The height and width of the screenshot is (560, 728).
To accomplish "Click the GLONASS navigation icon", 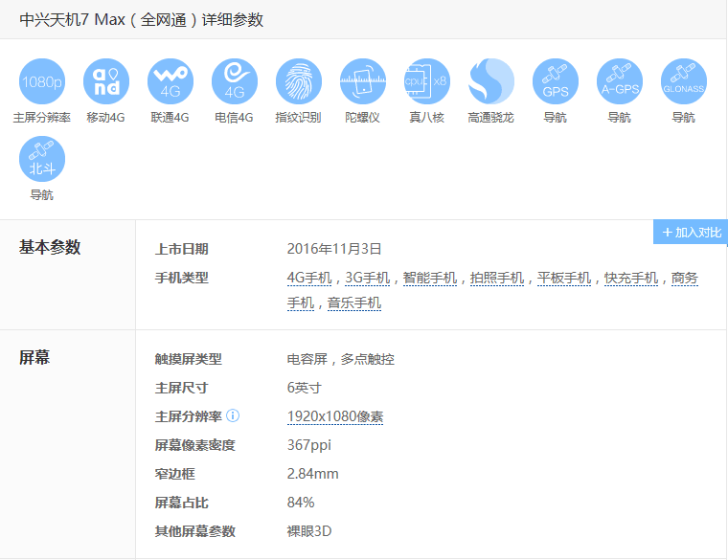I will [683, 81].
